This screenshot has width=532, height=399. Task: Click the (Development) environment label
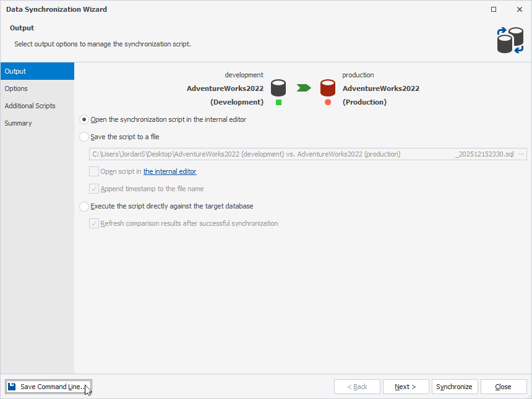[x=237, y=102]
